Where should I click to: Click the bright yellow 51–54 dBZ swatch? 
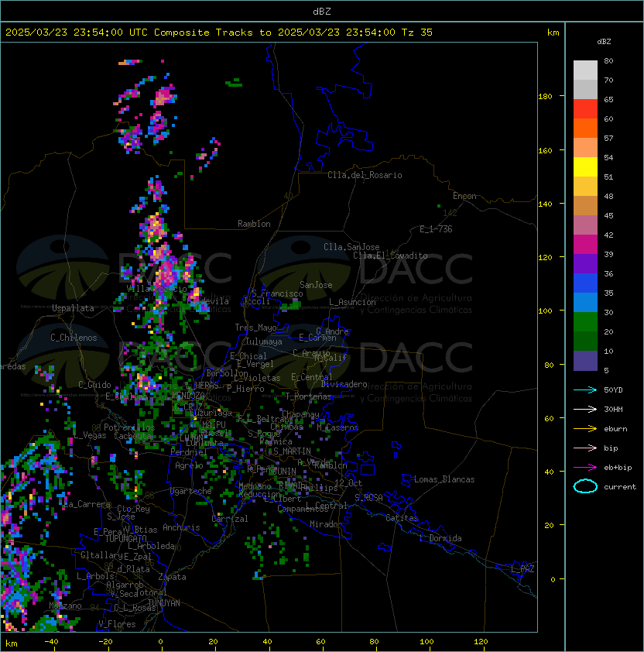(585, 166)
